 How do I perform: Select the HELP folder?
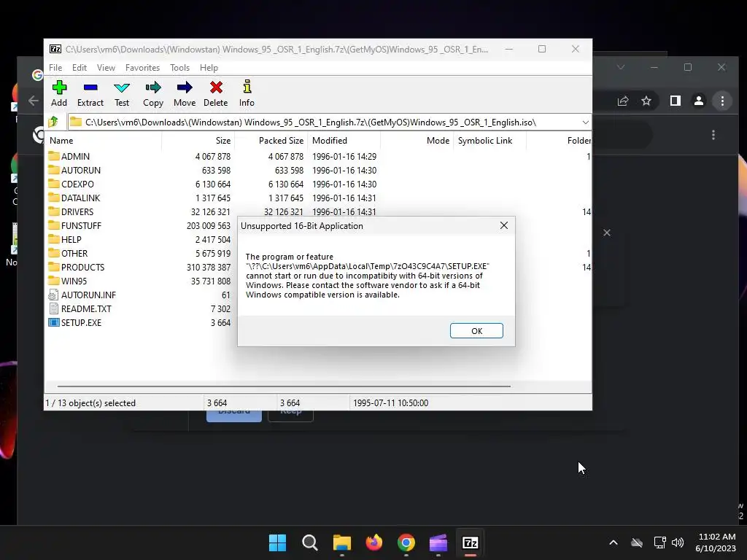tap(71, 239)
